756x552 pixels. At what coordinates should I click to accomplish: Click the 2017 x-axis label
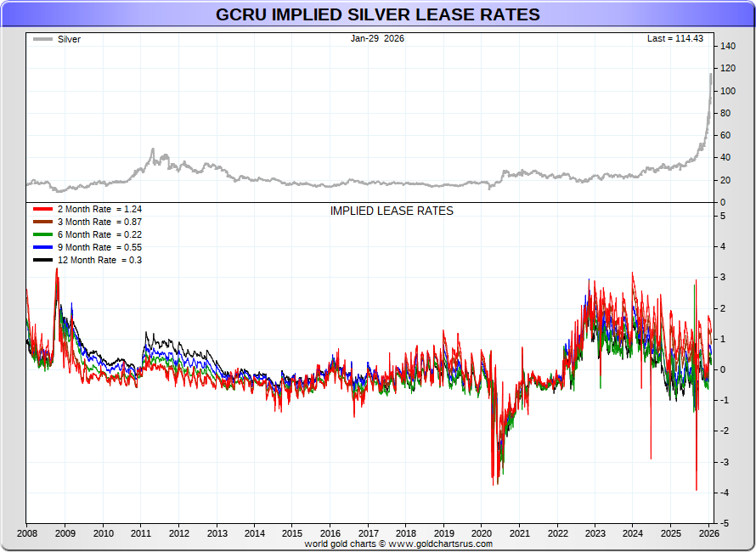(369, 533)
